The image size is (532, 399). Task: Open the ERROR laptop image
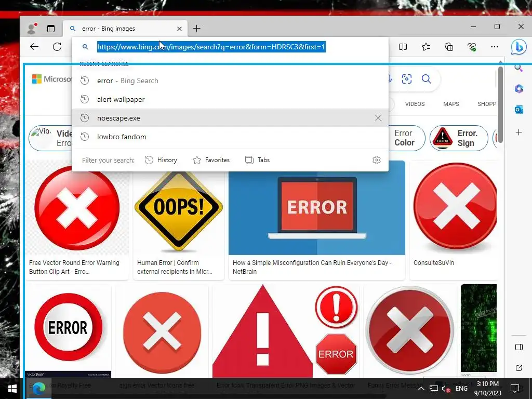click(x=317, y=213)
